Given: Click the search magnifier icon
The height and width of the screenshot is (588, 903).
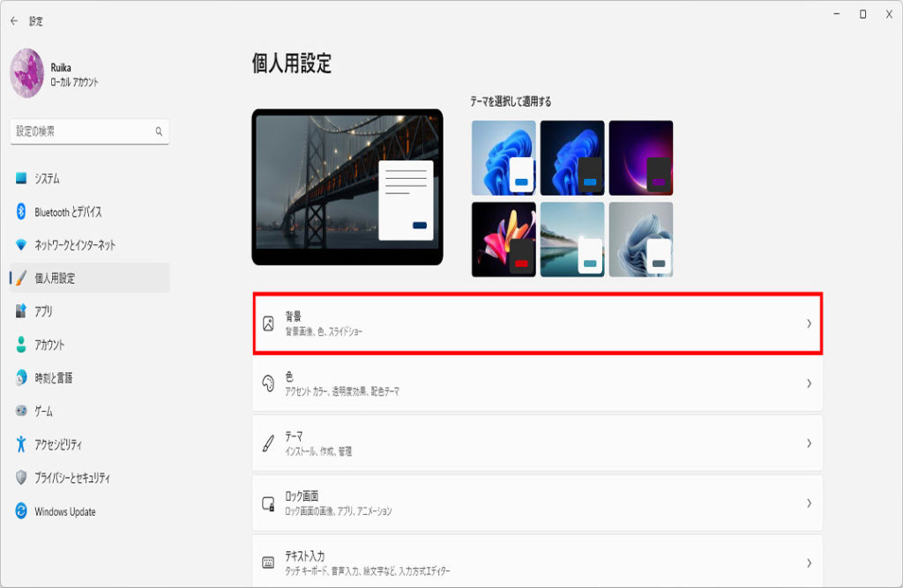Looking at the screenshot, I should tap(159, 131).
